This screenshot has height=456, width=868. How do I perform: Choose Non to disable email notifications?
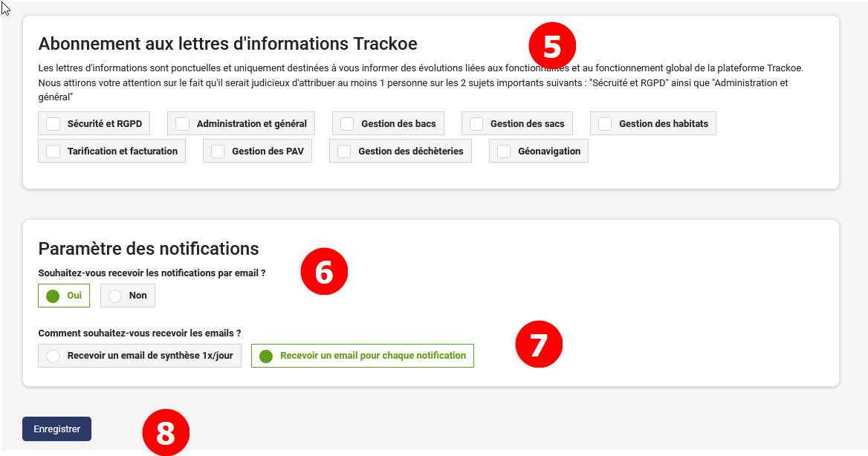tap(115, 296)
